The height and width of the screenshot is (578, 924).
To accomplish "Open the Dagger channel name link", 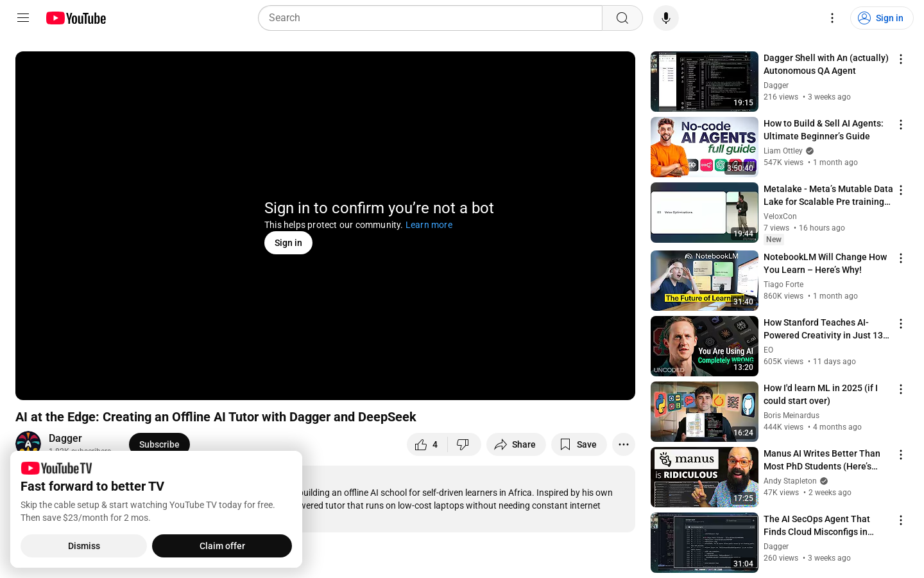I will pyautogui.click(x=65, y=438).
